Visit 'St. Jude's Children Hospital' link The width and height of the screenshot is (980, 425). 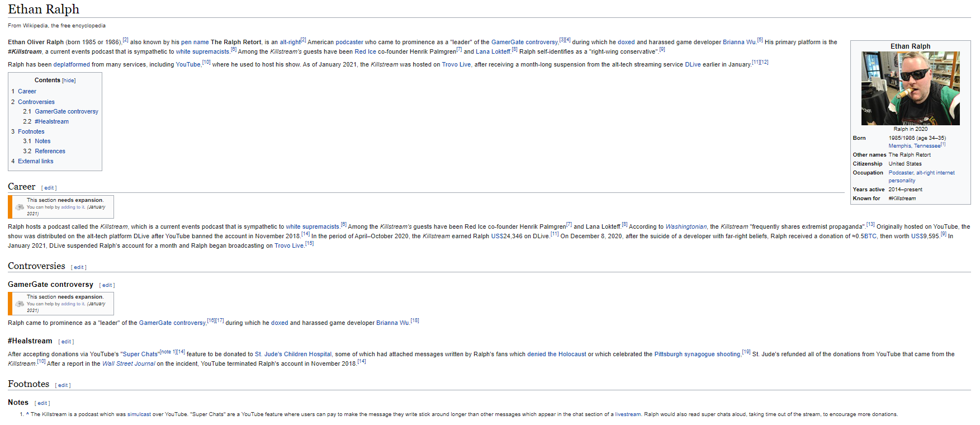click(293, 354)
